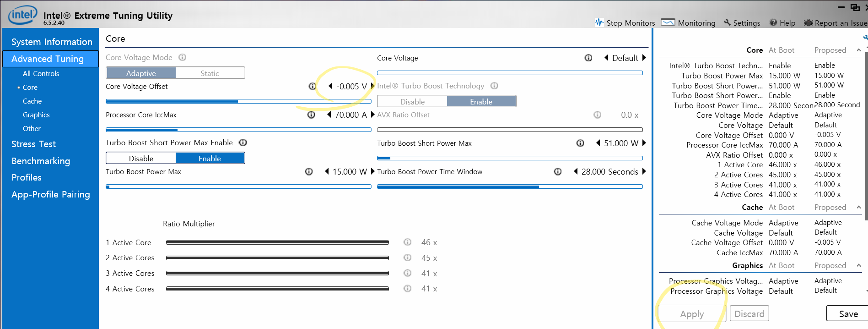Increase Core Voltage Offset with right arrow
This screenshot has height=329, width=868.
(372, 86)
